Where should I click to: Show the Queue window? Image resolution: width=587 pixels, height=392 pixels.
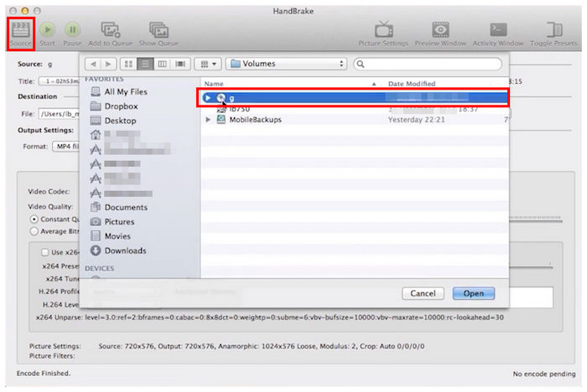[x=158, y=33]
